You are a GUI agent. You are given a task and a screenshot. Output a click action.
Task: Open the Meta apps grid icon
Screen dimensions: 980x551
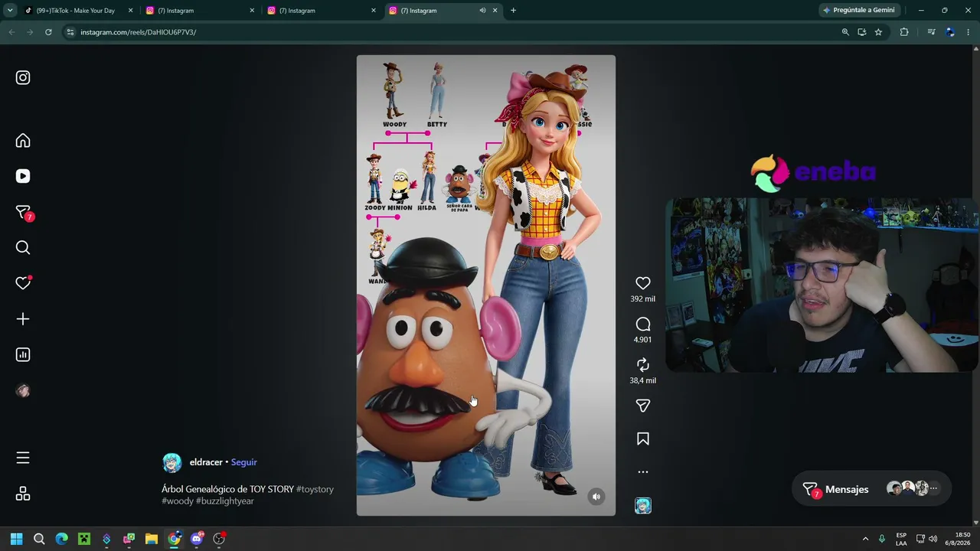coord(23,494)
